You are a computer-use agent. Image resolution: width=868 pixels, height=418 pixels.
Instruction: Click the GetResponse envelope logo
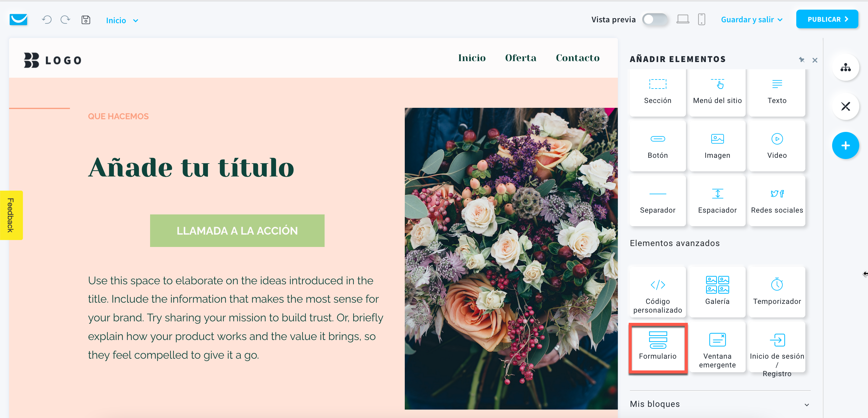[x=18, y=20]
